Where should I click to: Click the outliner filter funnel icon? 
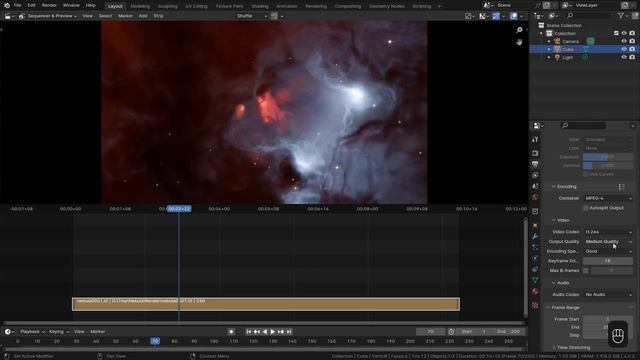[x=621, y=16]
